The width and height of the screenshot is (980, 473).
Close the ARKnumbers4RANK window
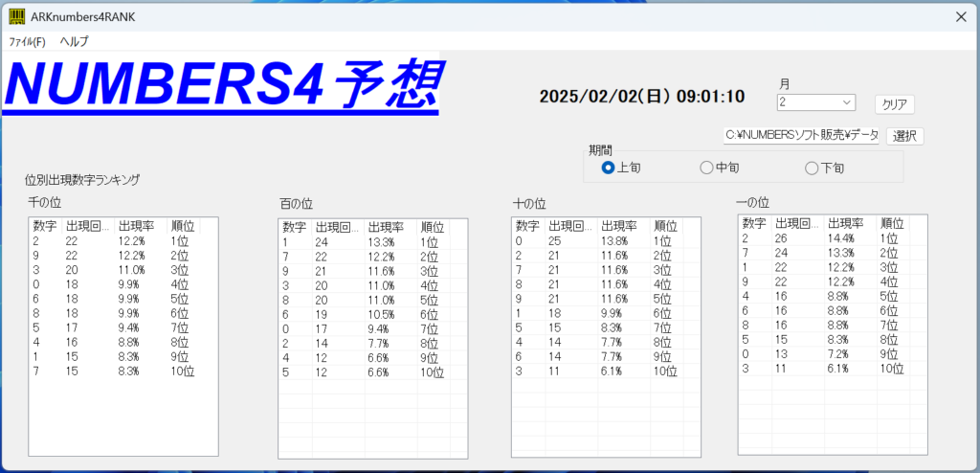click(961, 16)
